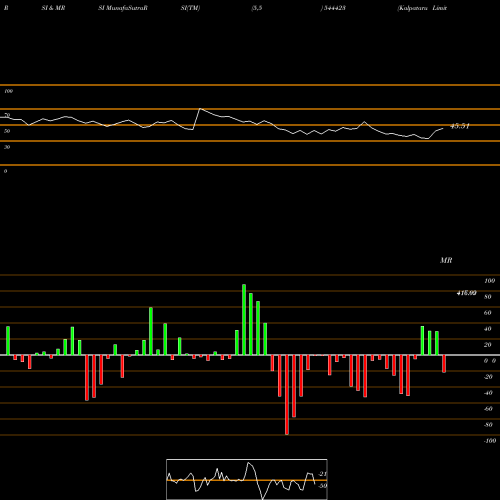
Task: Click the 'SI(TM)' header label
Action: (x=190, y=8)
